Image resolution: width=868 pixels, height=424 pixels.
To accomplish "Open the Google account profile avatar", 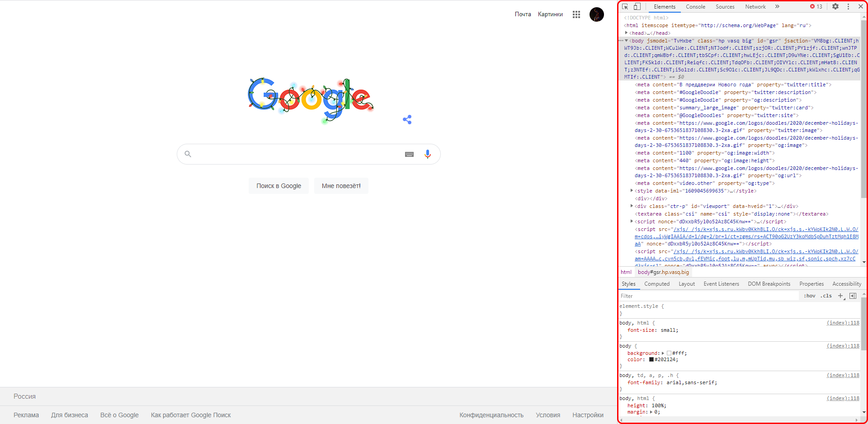I will point(596,14).
